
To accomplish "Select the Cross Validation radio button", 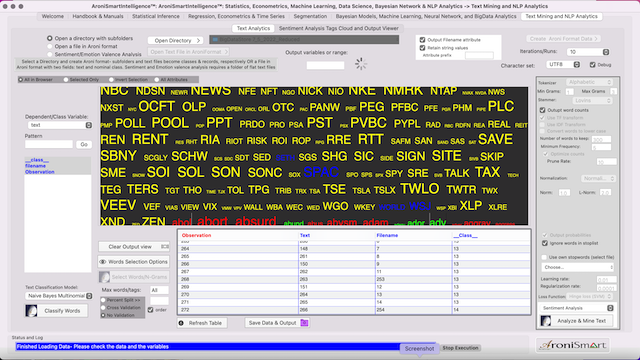I will [x=103, y=308].
